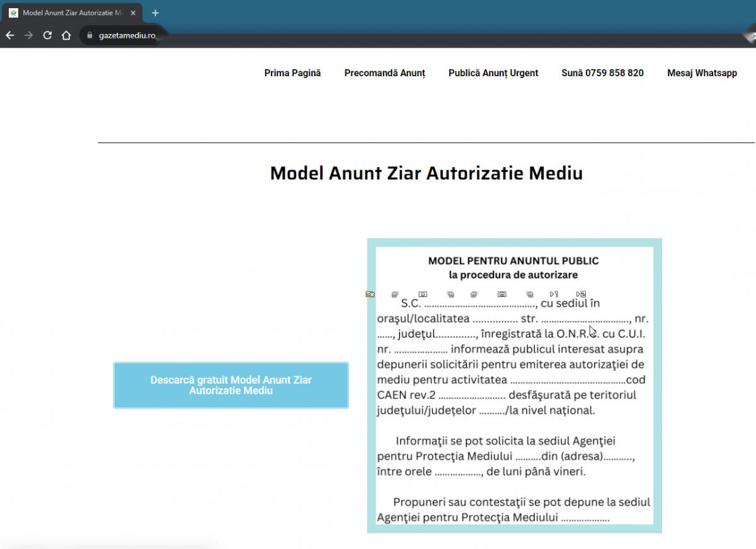Click Sună 0759 858 820

tap(602, 73)
